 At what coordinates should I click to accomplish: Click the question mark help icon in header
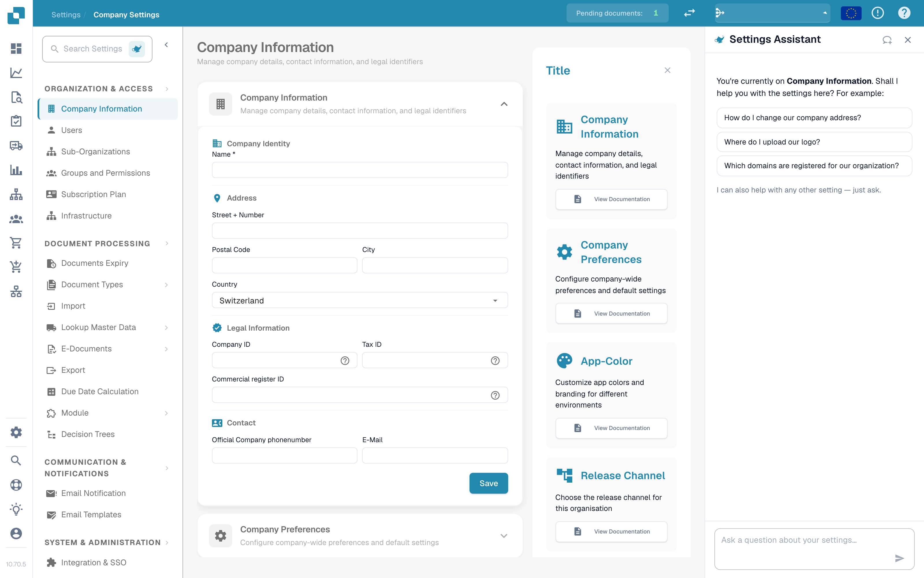[904, 13]
